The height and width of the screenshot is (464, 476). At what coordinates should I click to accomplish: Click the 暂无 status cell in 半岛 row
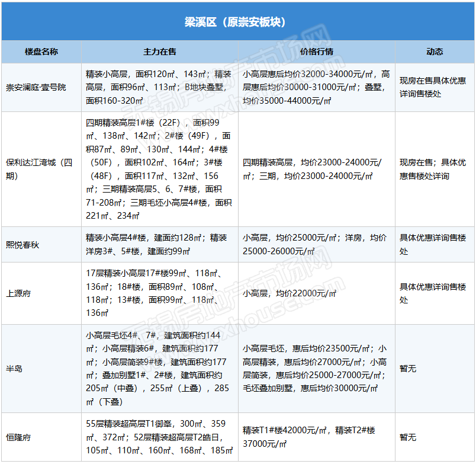[x=408, y=369]
